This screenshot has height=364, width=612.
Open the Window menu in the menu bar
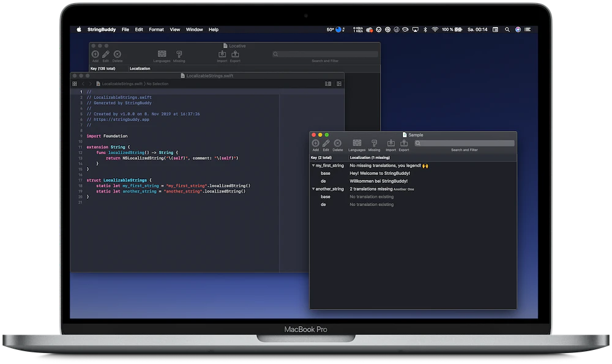(x=194, y=29)
